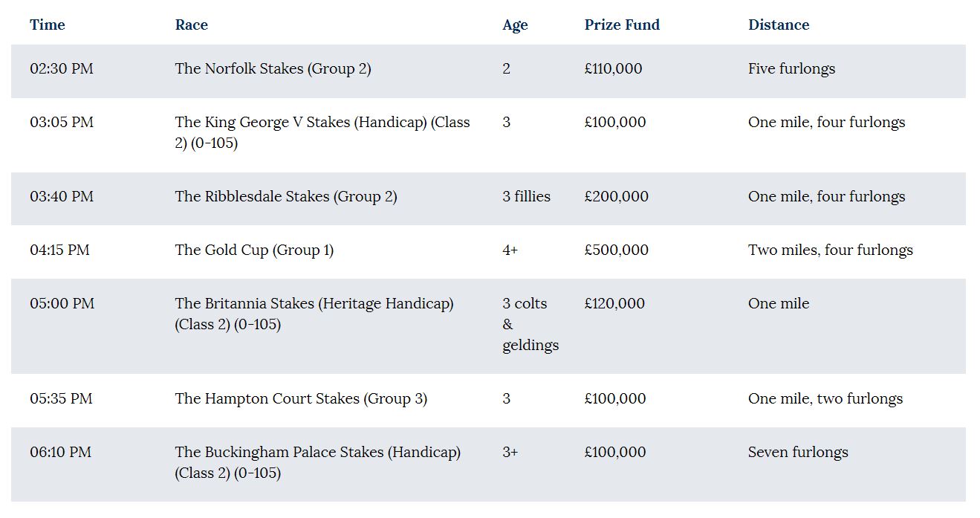
Task: Click the £500,000 prize fund value
Action: point(616,250)
